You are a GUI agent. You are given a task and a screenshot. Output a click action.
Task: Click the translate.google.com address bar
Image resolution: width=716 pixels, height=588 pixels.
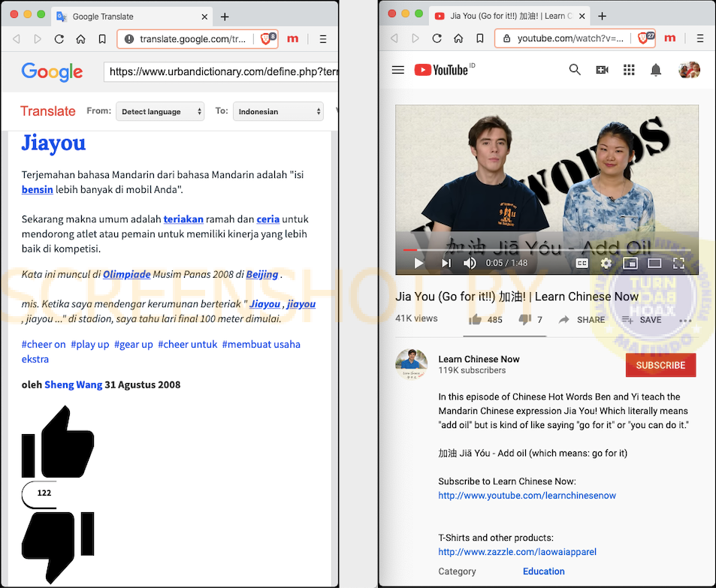pos(192,39)
